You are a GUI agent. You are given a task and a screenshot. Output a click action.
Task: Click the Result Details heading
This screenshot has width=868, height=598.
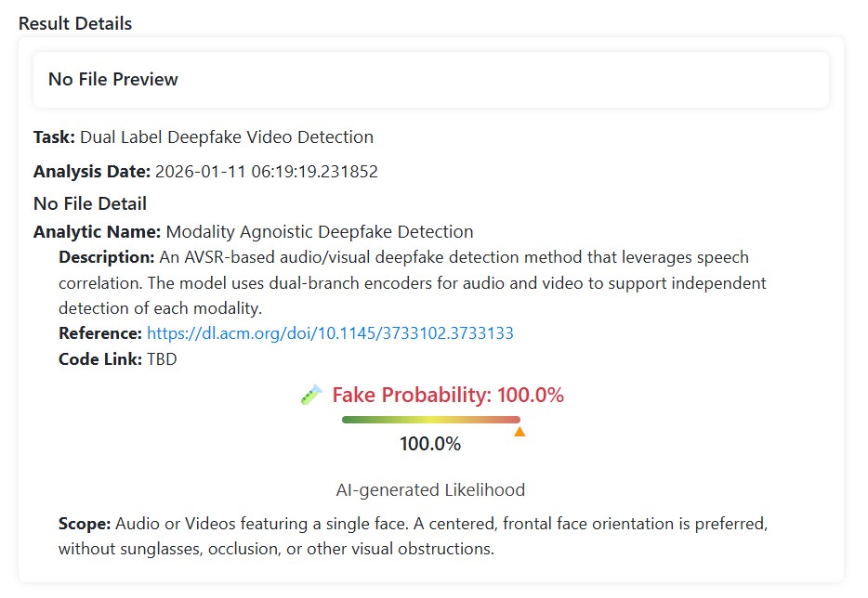[x=75, y=23]
